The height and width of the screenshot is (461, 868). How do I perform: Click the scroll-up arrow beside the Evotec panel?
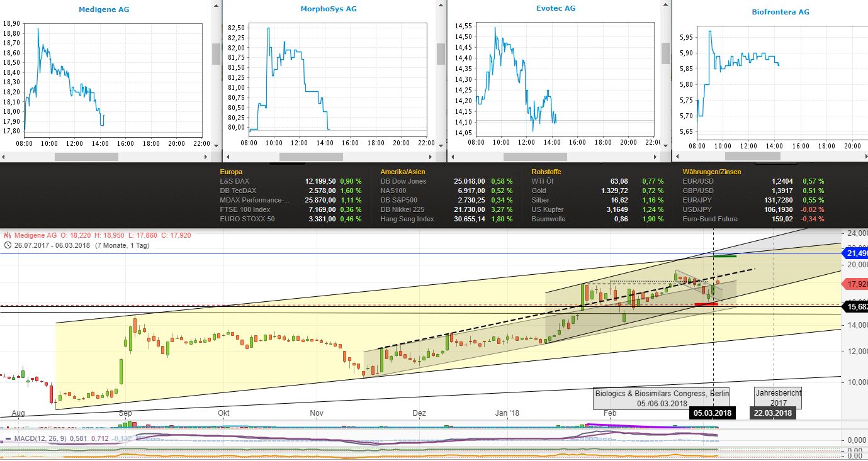point(665,5)
